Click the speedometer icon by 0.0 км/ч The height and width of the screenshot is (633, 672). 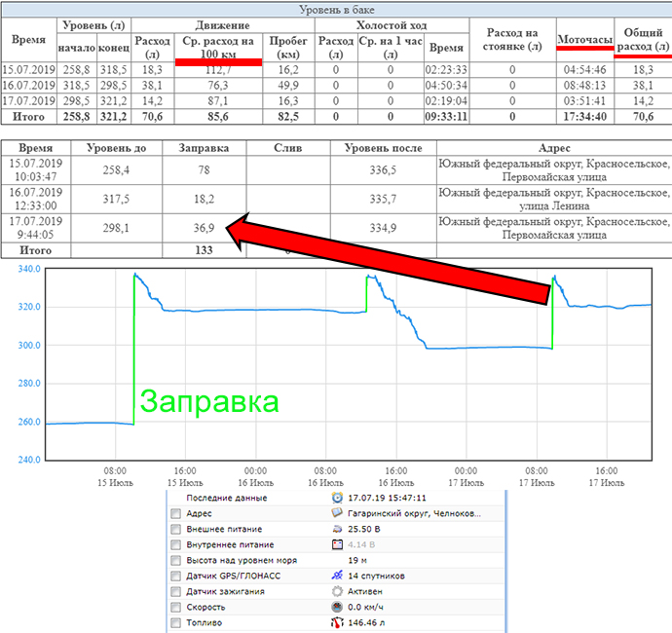coord(337,607)
